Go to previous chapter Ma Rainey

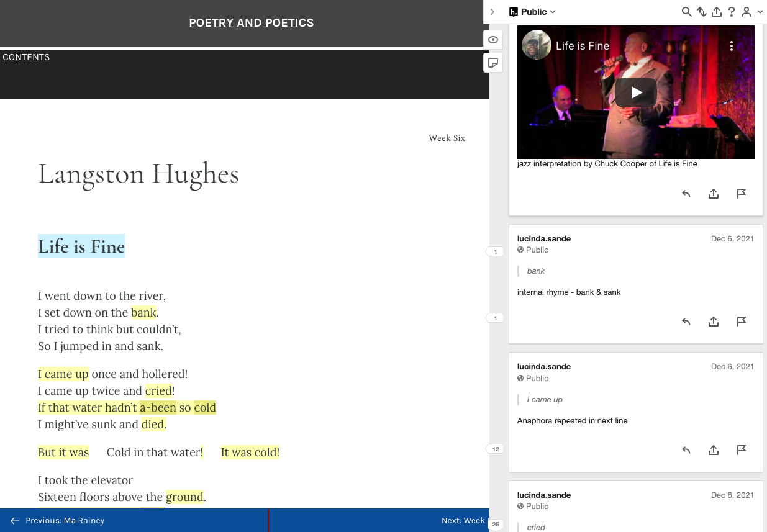[58, 520]
